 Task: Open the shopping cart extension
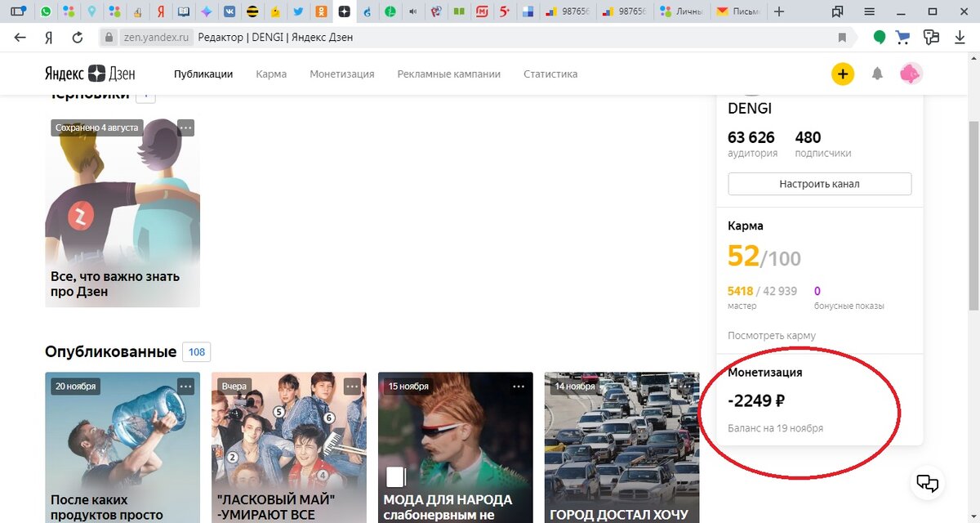click(903, 38)
